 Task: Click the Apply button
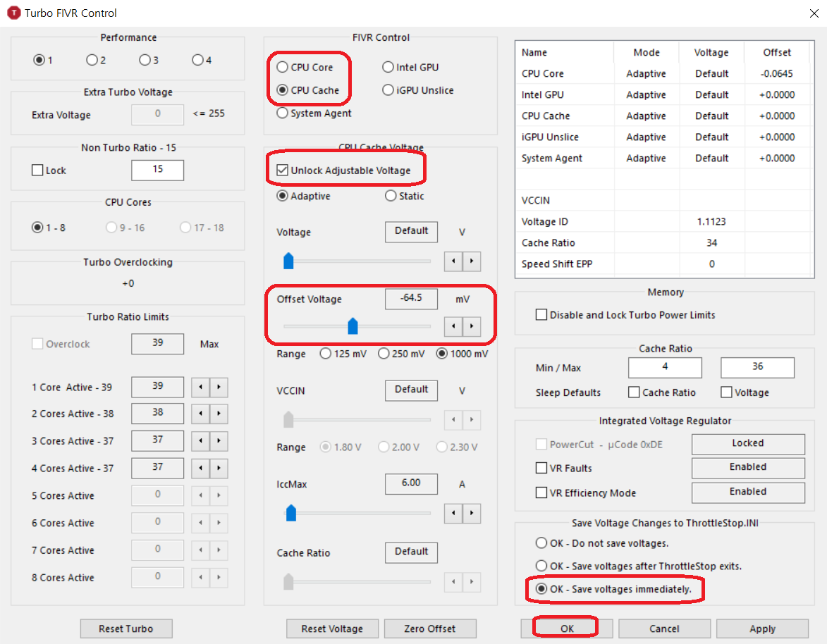[762, 628]
